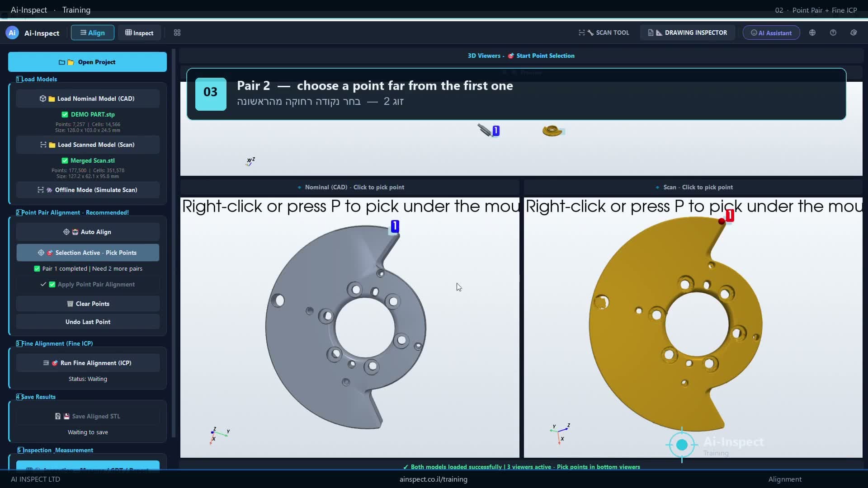The image size is (868, 488).
Task: Click Load Nominal Model (CAD)
Action: (x=88, y=99)
